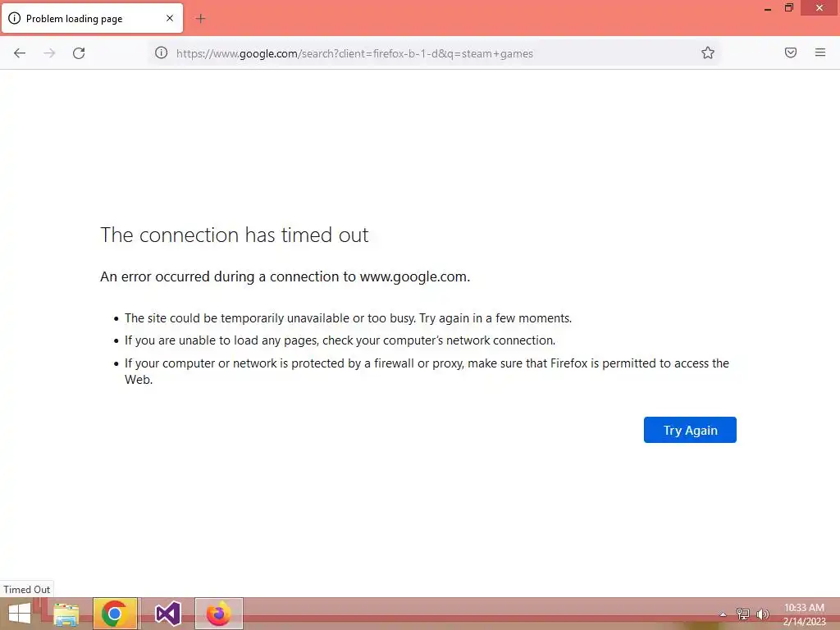Click the 'check your computer's network connection' bullet
The height and width of the screenshot is (630, 840).
pos(340,340)
